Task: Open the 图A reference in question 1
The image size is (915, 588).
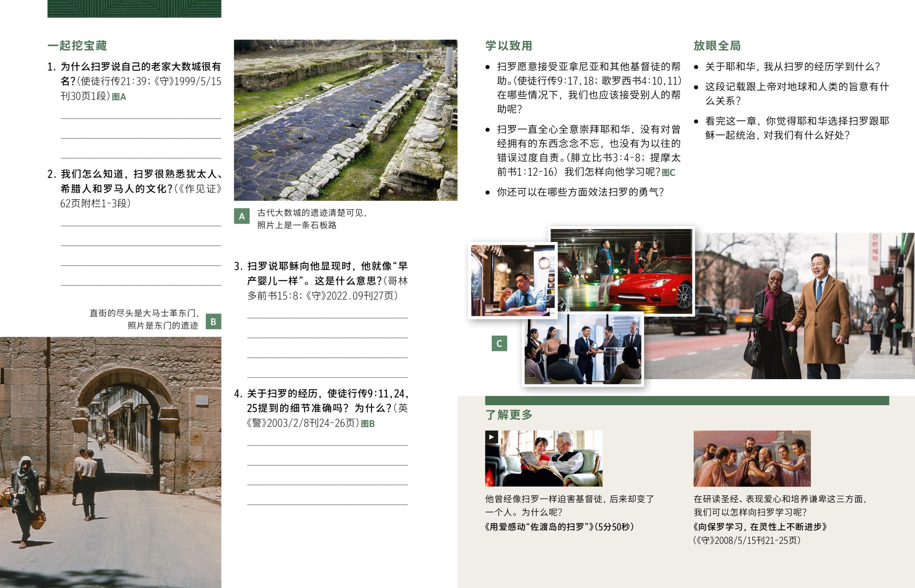Action: tap(119, 97)
